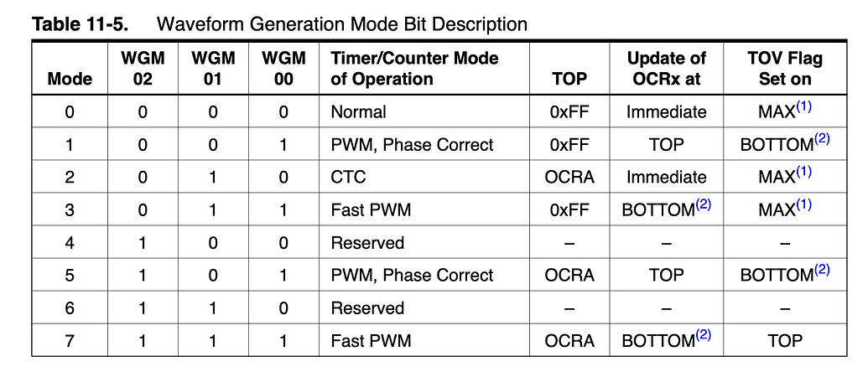Click the 'TOV Flag Set on' column header
Image resolution: width=868 pixels, height=372 pixels.
[785, 69]
